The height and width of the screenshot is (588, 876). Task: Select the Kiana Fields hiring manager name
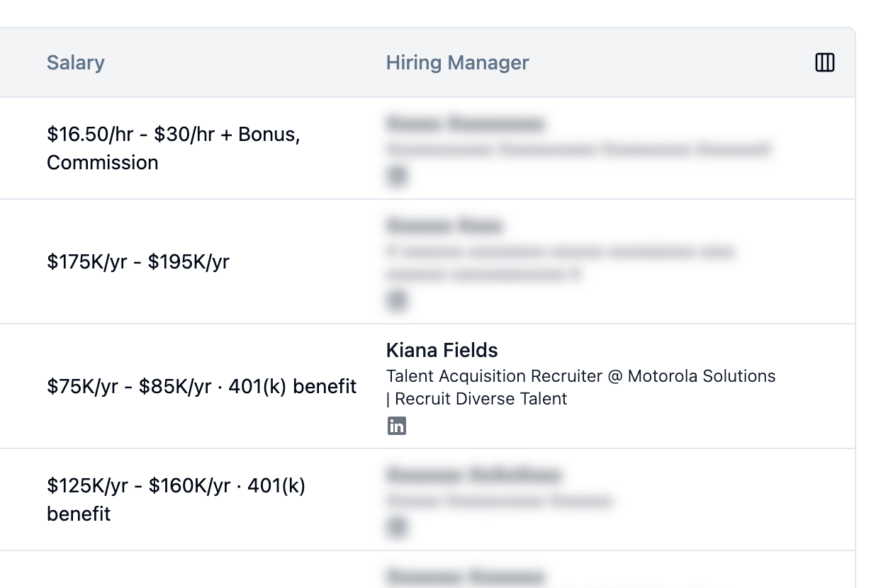[442, 350]
